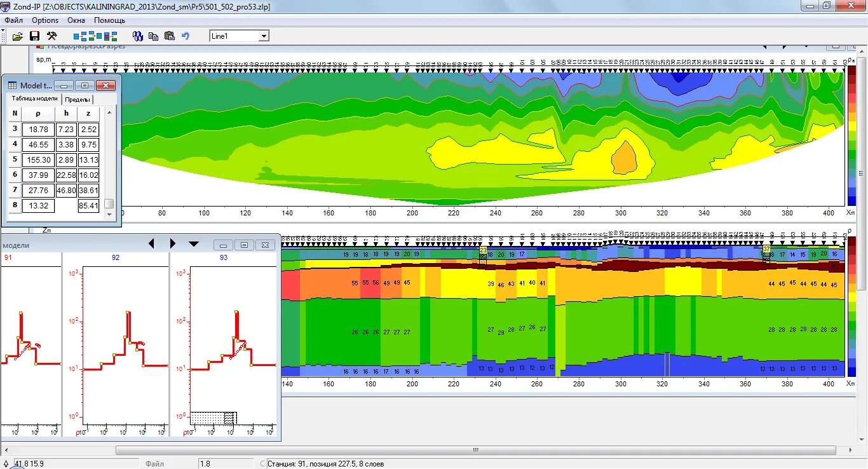Edit the ρ value 18.78 in the model table
868x469 pixels.
(37, 129)
